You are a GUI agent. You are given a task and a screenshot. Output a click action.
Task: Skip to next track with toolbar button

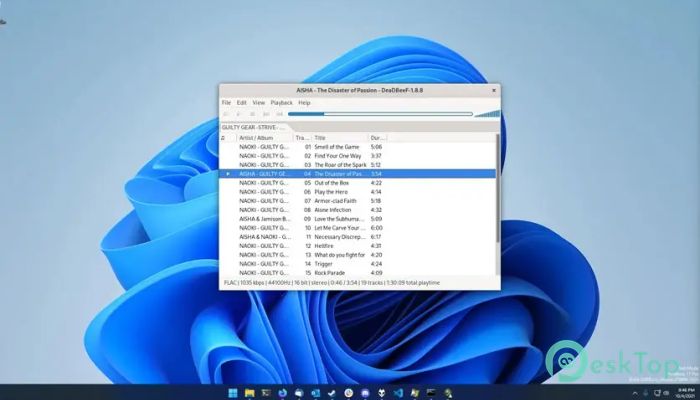click(279, 114)
